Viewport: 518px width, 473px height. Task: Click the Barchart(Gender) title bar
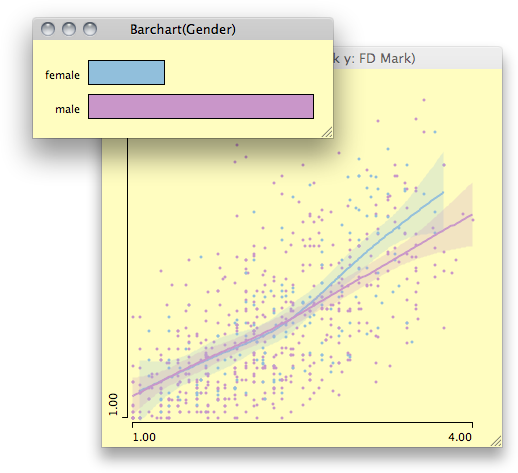pyautogui.click(x=183, y=29)
